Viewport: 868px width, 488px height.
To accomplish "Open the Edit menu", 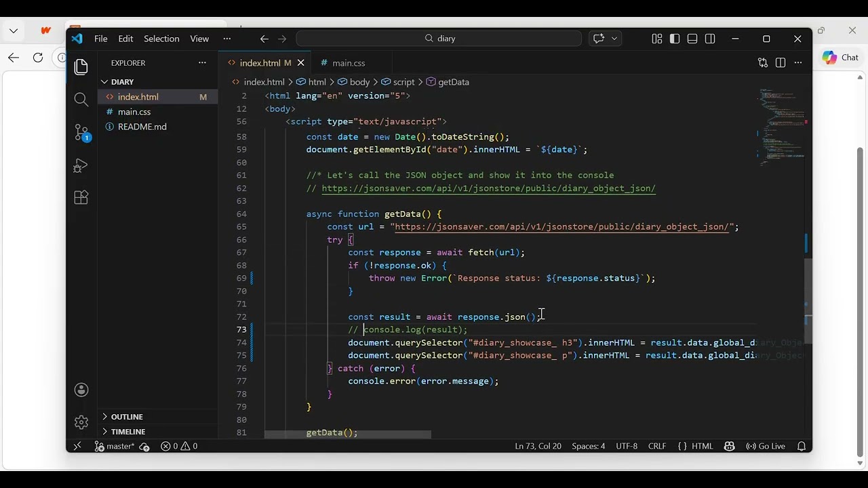I will click(125, 39).
